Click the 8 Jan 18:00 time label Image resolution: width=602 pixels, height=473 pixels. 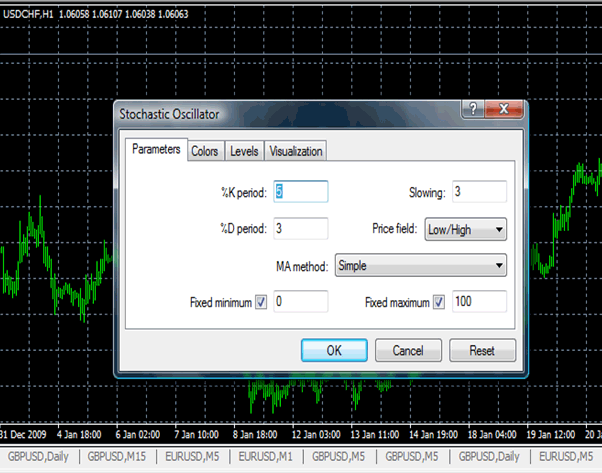255,435
